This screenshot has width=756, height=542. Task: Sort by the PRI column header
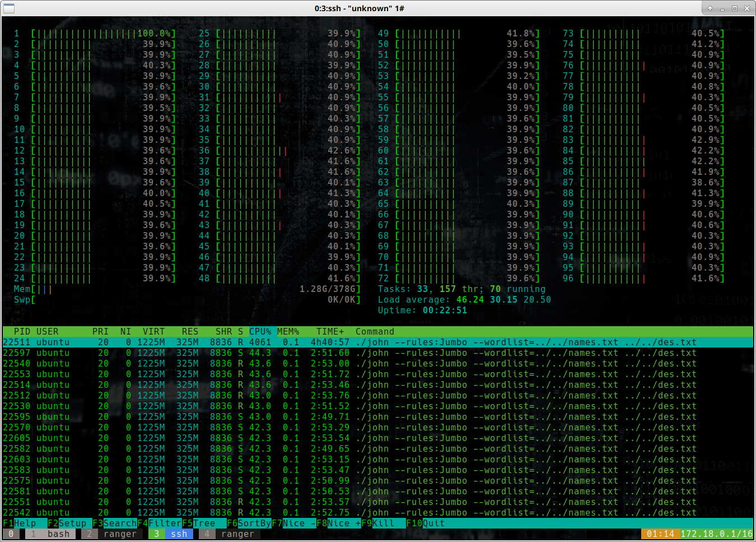coord(101,332)
